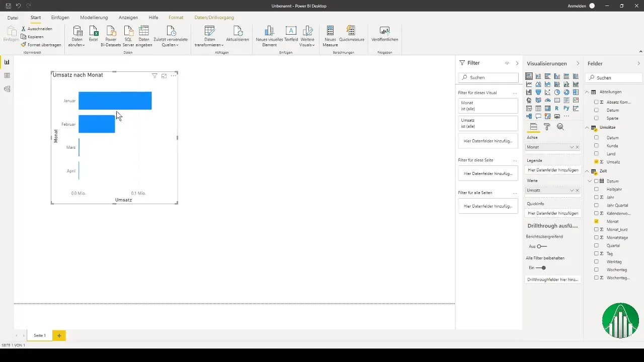Save the file with the disk icon
This screenshot has height=362, width=644.
(8, 6)
